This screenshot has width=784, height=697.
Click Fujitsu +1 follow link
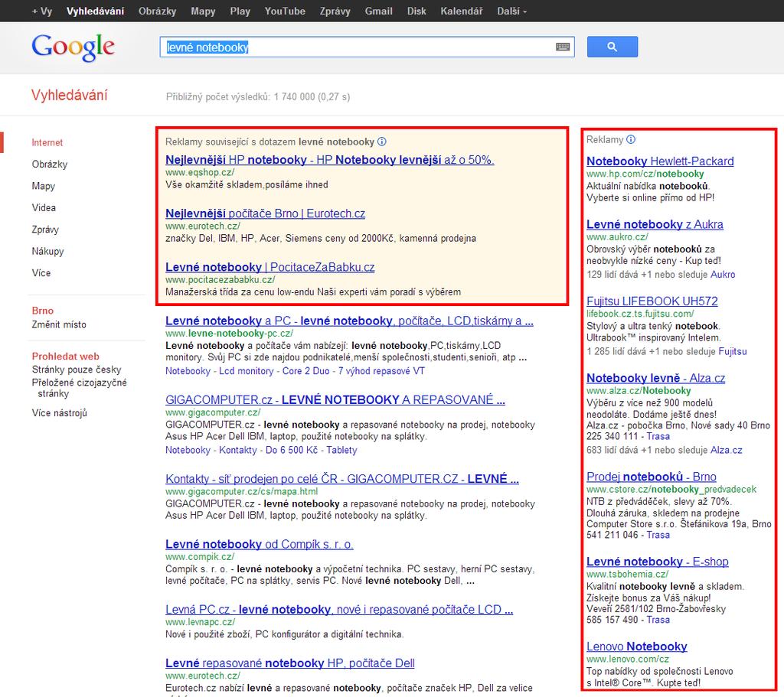click(733, 352)
